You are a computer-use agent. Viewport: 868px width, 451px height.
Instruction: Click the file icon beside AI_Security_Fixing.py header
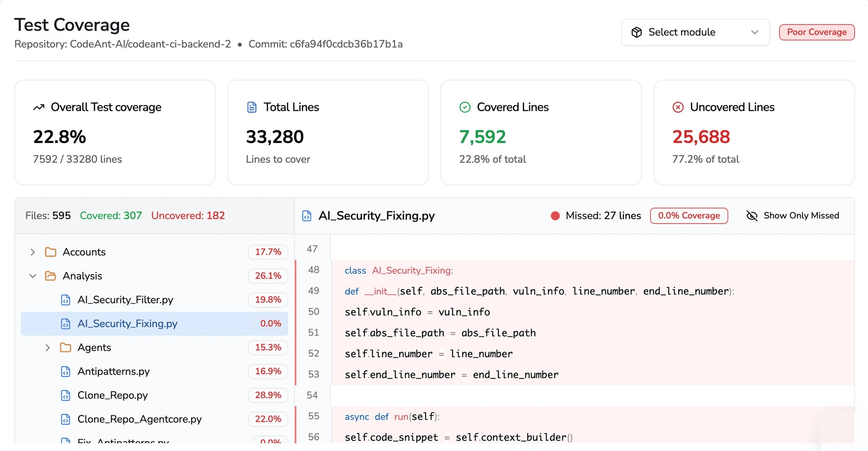point(306,216)
